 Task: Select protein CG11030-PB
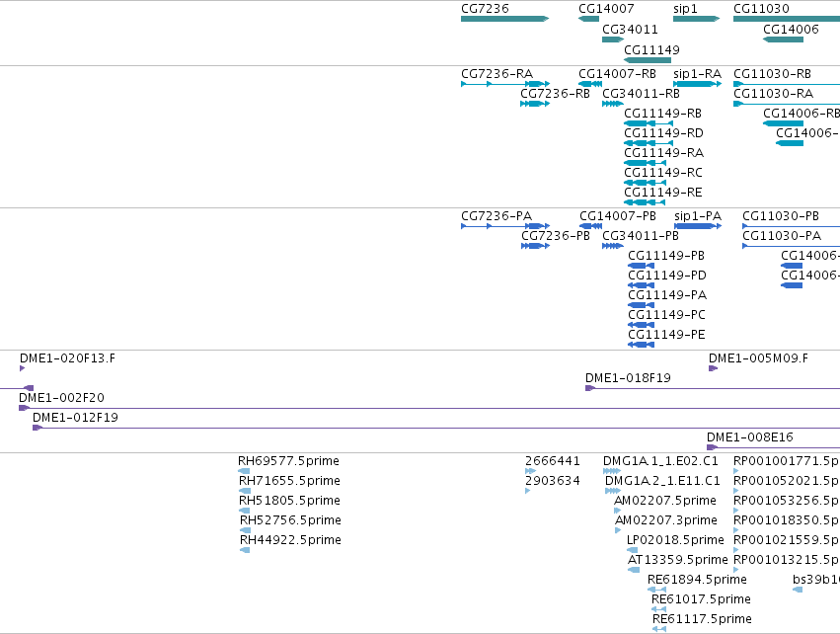pyautogui.click(x=791, y=226)
